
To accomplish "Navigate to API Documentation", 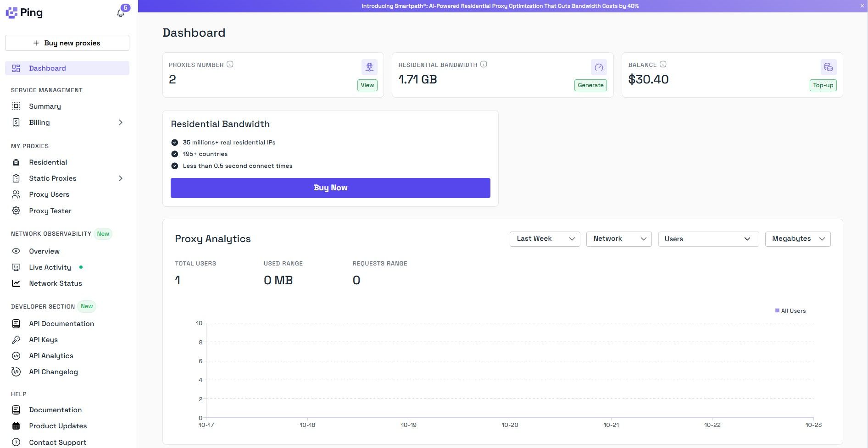I will pyautogui.click(x=61, y=323).
